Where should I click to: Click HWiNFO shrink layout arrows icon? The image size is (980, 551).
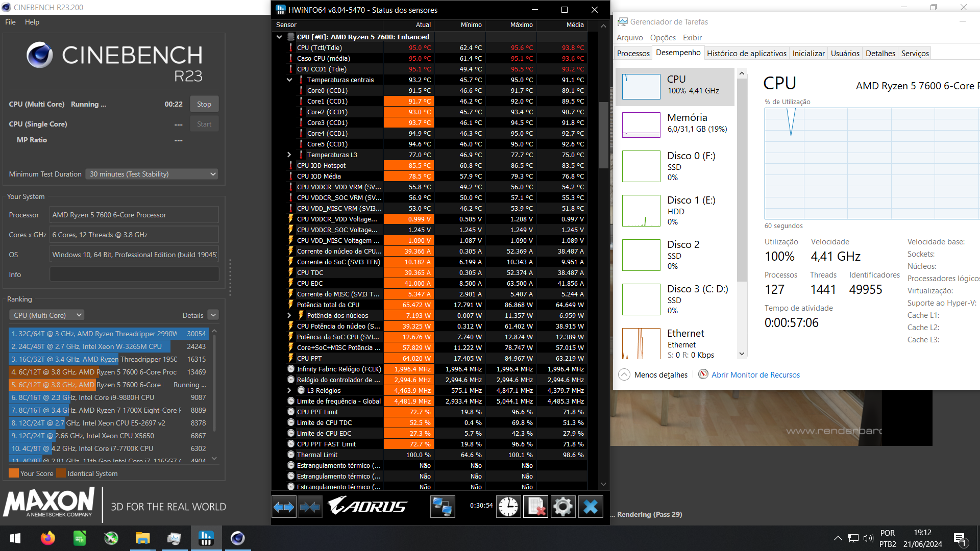click(310, 507)
